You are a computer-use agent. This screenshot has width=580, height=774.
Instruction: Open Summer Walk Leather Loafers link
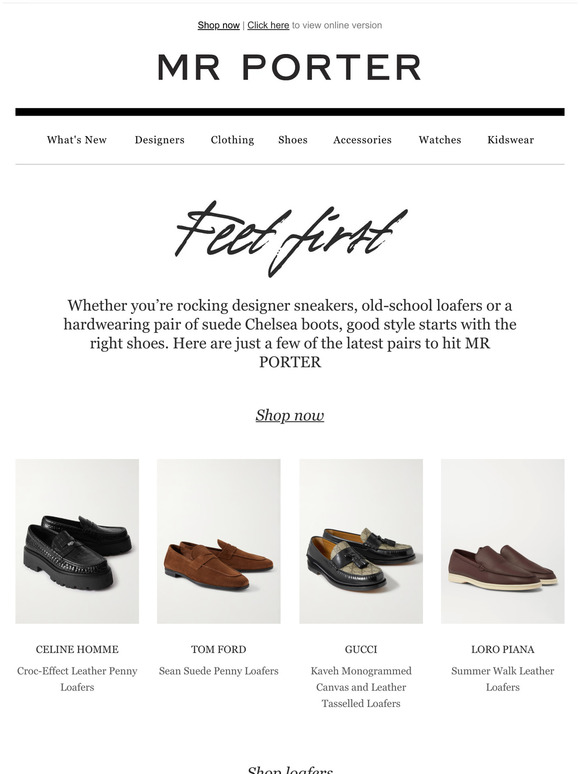(x=503, y=679)
